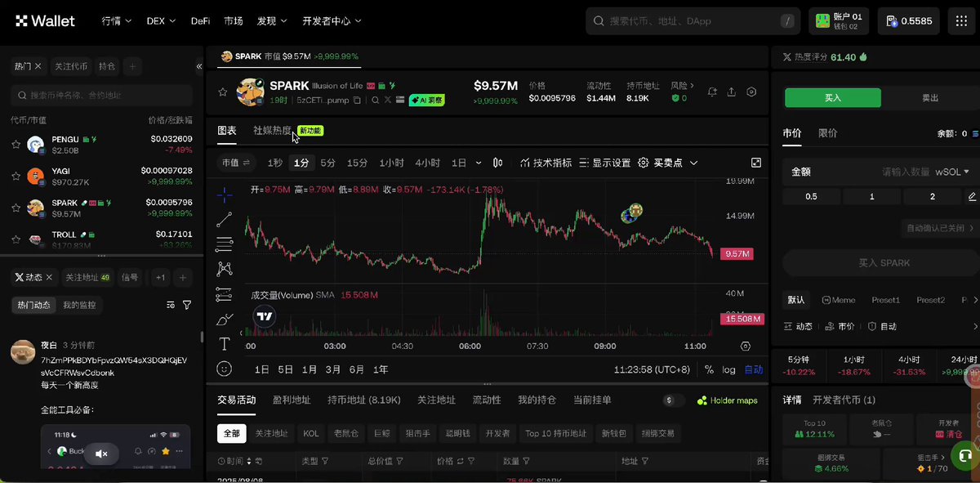Expand more time intervals dropdown
The width and height of the screenshot is (980, 483).
click(x=479, y=163)
